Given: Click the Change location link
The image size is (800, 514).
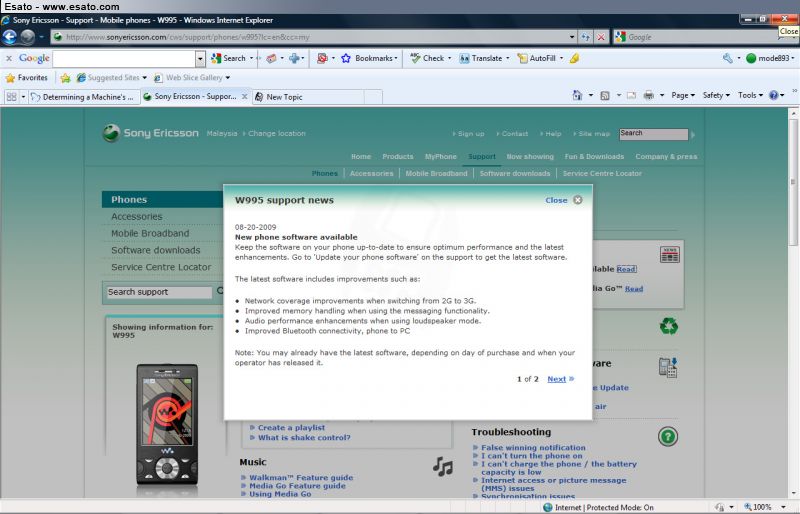Looking at the screenshot, I should pyautogui.click(x=277, y=133).
